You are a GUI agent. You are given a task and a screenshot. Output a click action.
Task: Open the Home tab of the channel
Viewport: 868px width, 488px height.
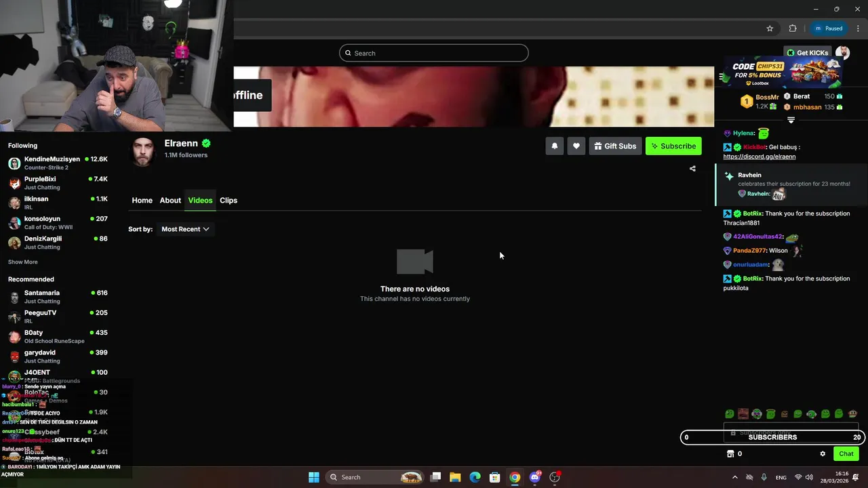point(142,200)
